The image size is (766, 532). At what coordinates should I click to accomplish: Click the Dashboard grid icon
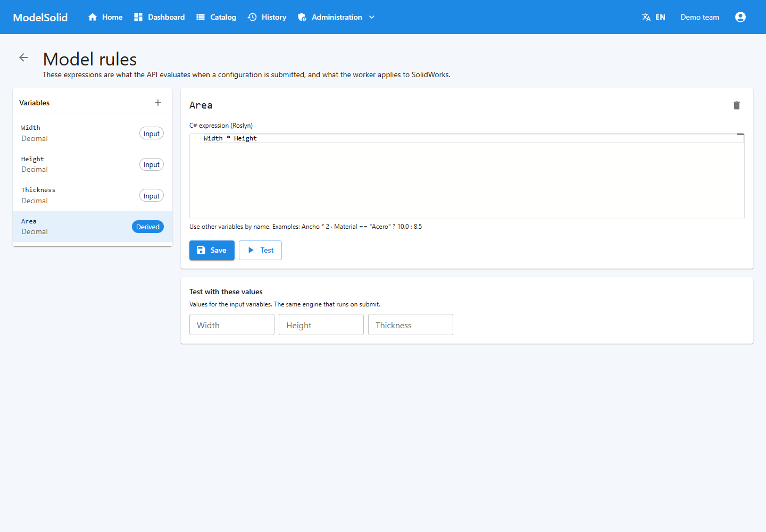coord(138,17)
